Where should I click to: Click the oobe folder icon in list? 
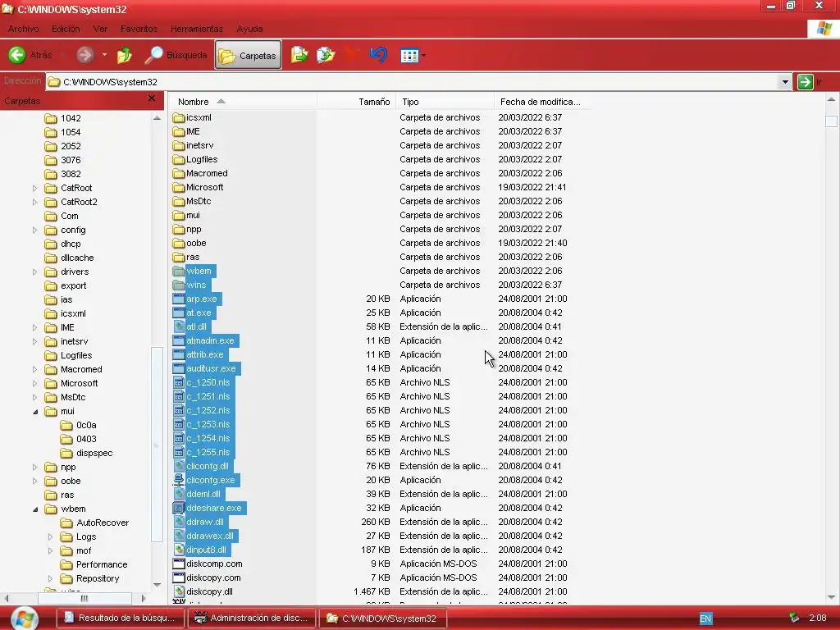click(x=178, y=243)
